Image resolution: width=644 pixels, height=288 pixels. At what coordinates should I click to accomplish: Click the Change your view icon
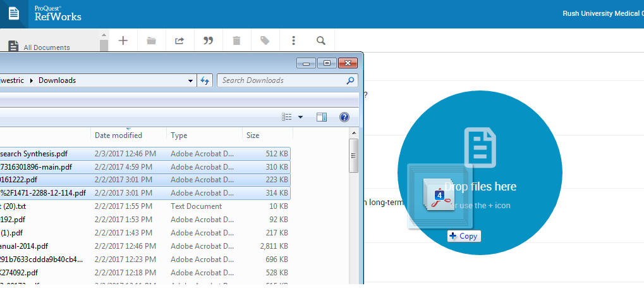point(287,117)
